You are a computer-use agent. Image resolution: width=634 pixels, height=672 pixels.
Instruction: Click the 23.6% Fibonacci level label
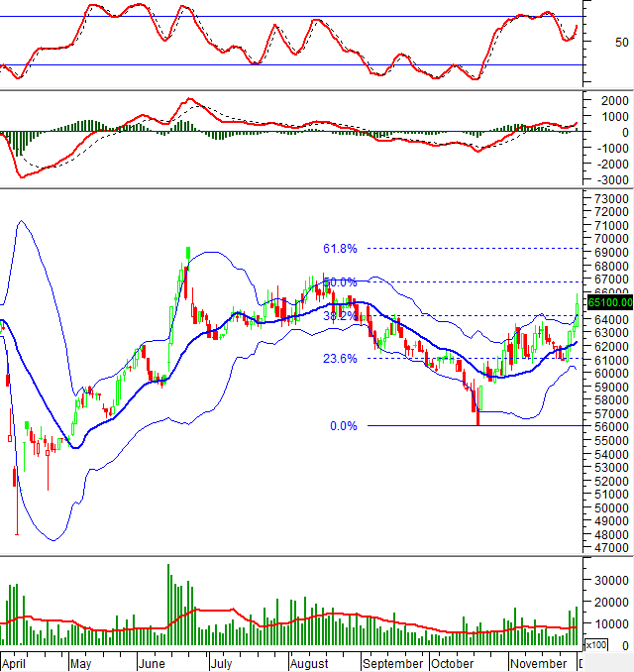pyautogui.click(x=340, y=359)
